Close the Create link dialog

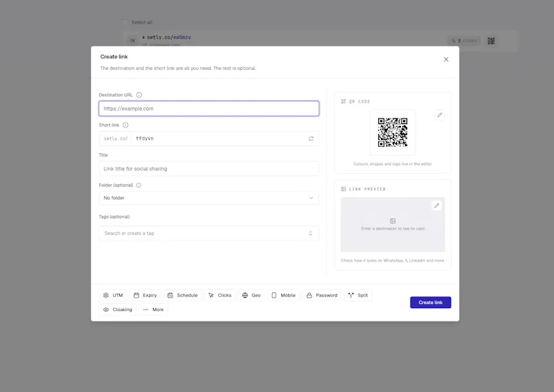click(446, 60)
